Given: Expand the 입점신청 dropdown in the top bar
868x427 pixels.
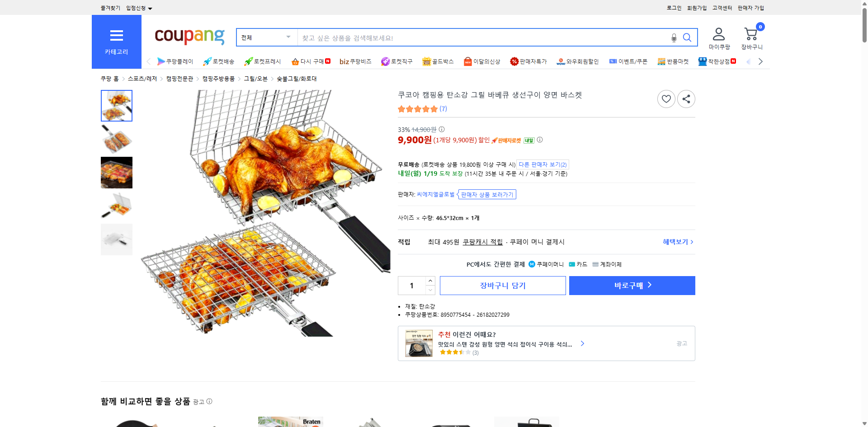Looking at the screenshot, I should [x=139, y=8].
